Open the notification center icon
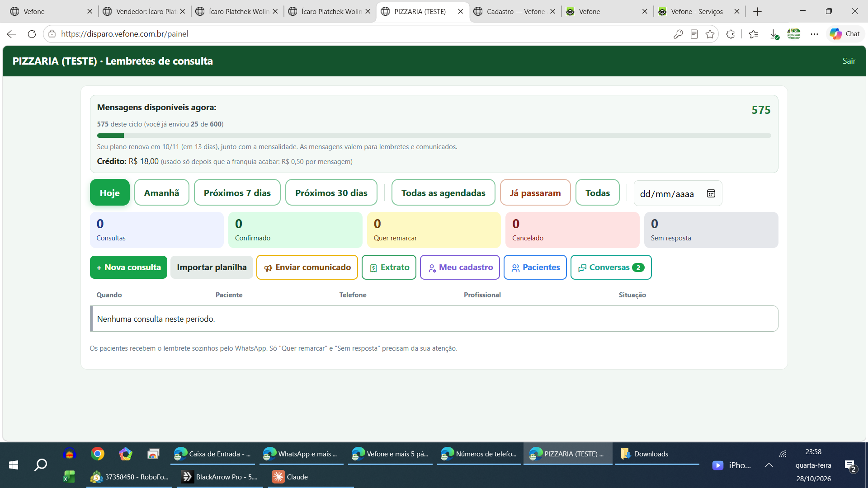Screen dimensions: 868x488 click(x=850, y=466)
